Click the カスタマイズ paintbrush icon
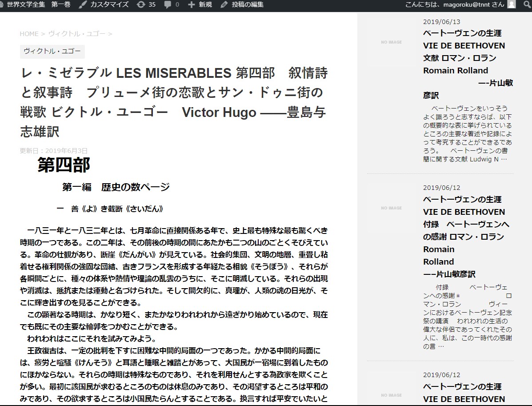 coord(83,5)
